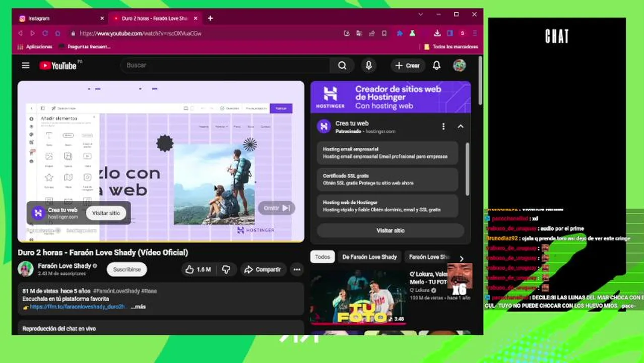Image resolution: width=644 pixels, height=363 pixels.
Task: Click the magnifier search button
Action: pyautogui.click(x=342, y=66)
